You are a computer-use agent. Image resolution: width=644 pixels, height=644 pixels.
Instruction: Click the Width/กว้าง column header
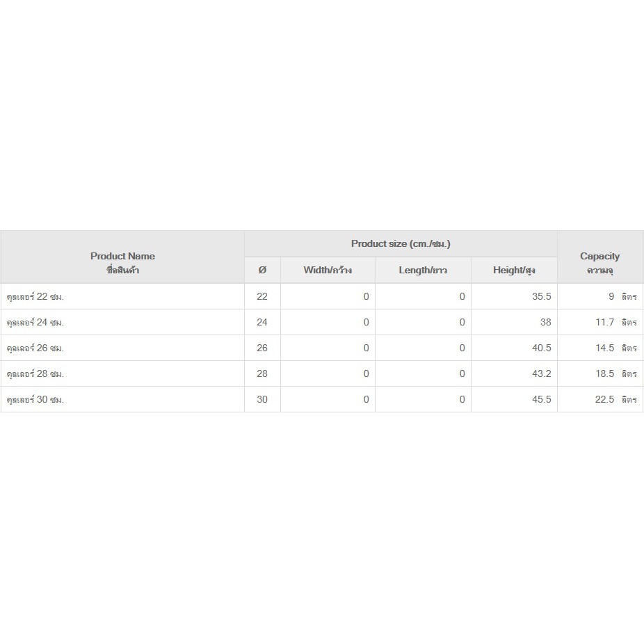click(328, 270)
